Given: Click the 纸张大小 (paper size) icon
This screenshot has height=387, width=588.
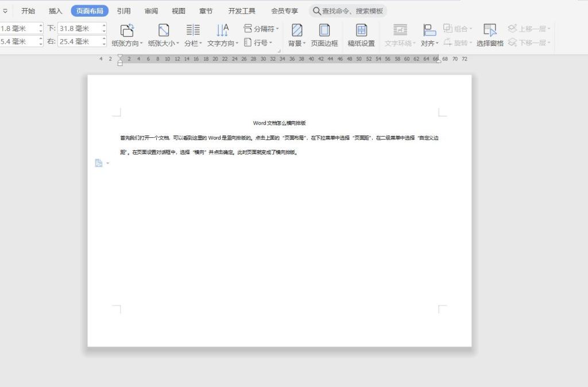Looking at the screenshot, I should click(x=164, y=30).
